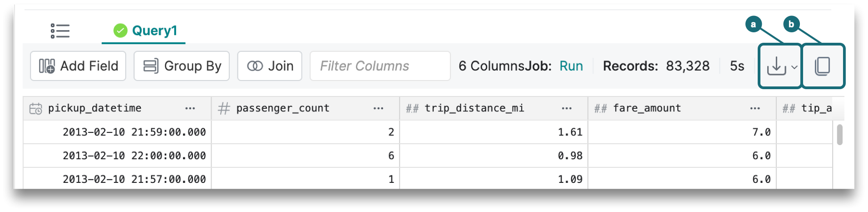Click the download results icon
The image size is (868, 212).
[776, 66]
